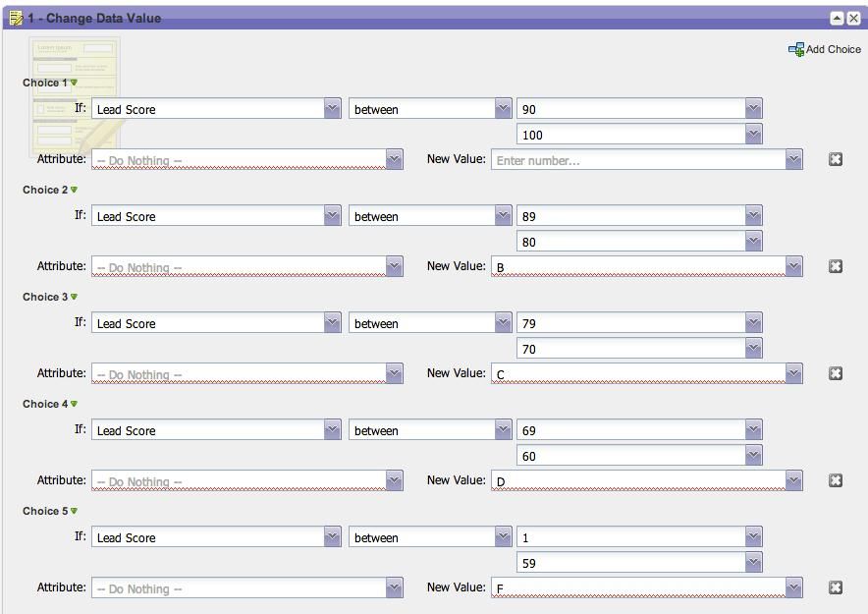Open the Choice 3 green arrow menu
Screen dimensions: 868x614
pos(75,297)
